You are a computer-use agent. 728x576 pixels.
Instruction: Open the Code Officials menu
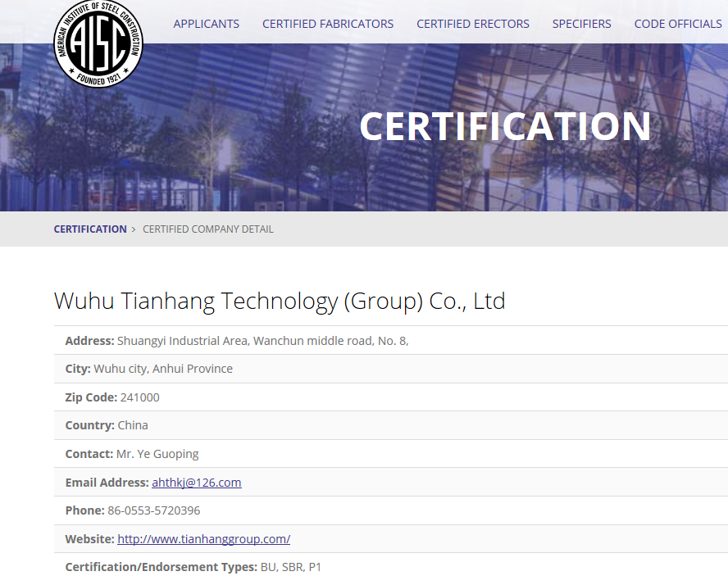pos(678,24)
